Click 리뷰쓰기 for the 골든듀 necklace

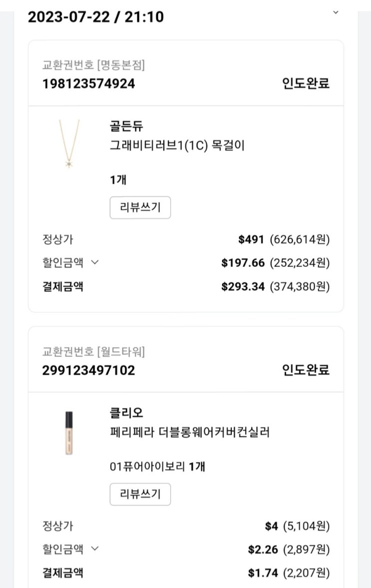coord(140,208)
